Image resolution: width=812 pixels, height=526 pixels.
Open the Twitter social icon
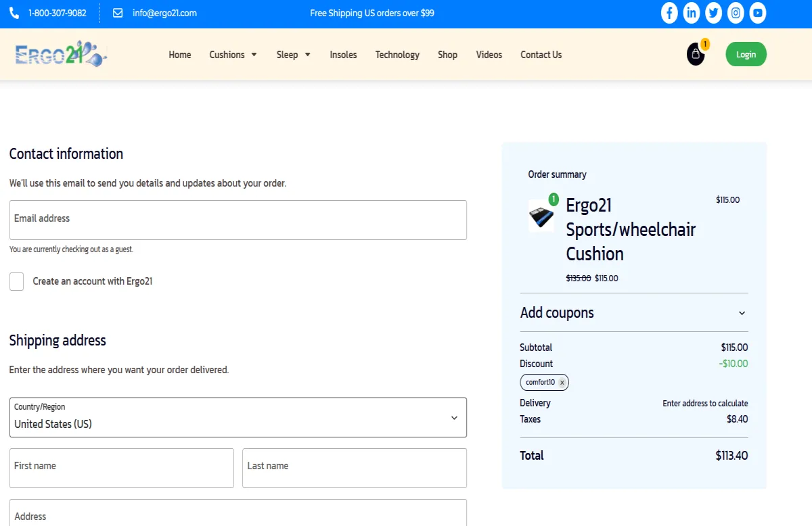(x=713, y=13)
